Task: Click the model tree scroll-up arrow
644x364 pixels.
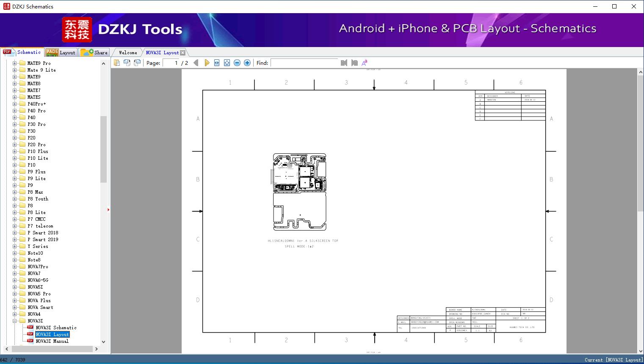Action: coord(103,63)
